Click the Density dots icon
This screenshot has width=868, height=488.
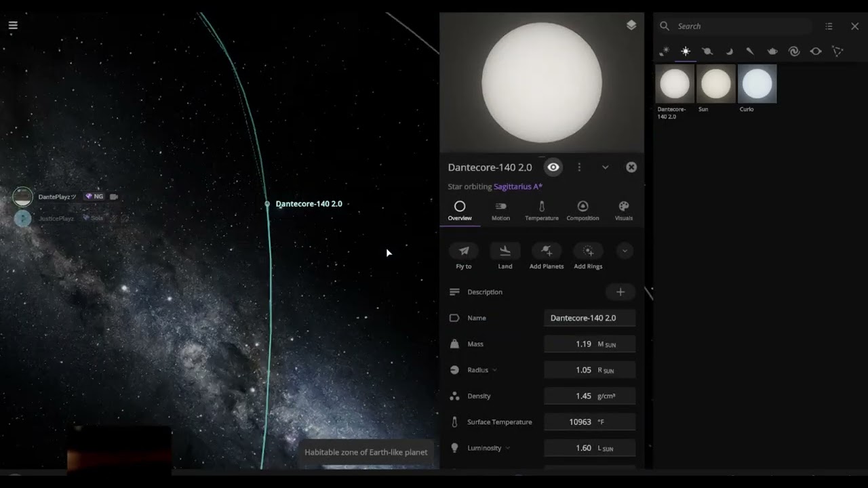(454, 396)
